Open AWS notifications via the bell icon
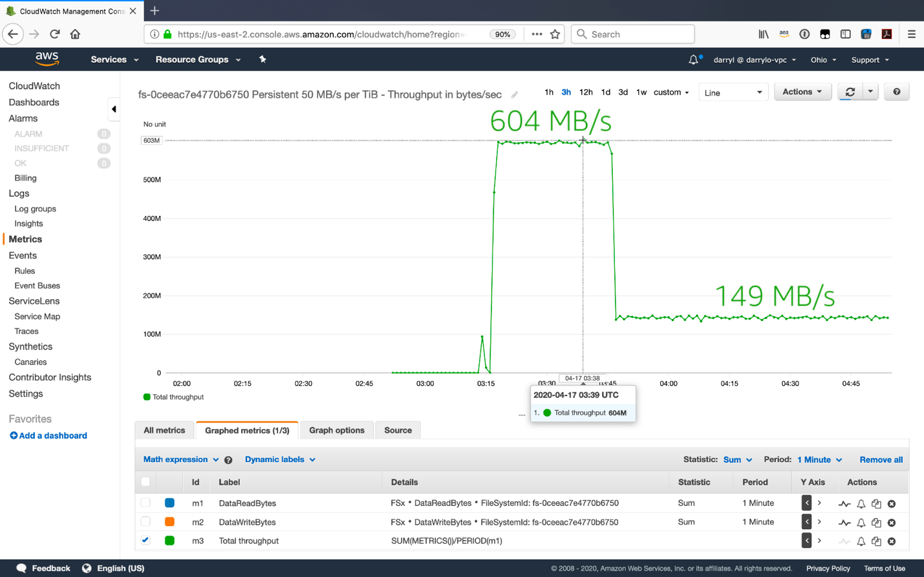Viewport: 924px width, 577px height. 693,59
